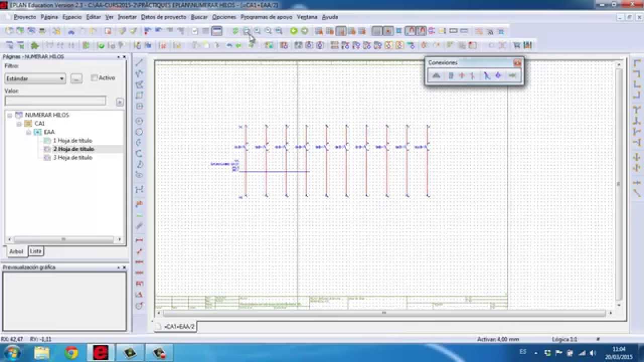Open Previsualización gráfica panel dropdown arrow
The height and width of the screenshot is (362, 644).
[x=118, y=267]
